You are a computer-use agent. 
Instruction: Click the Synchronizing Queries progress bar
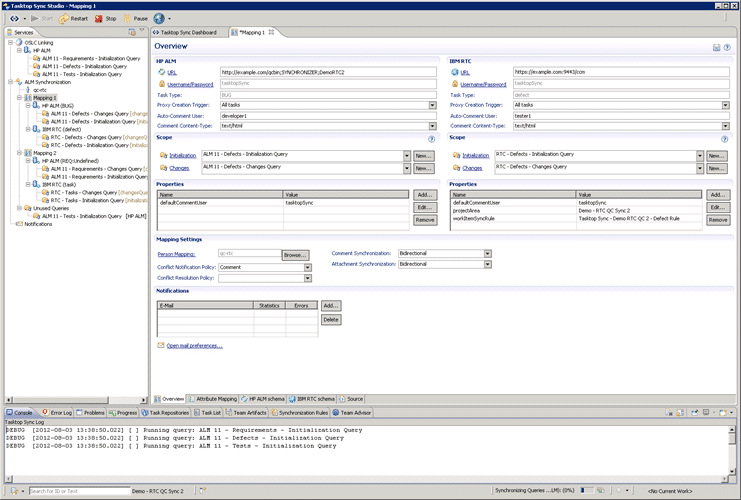tap(586, 491)
